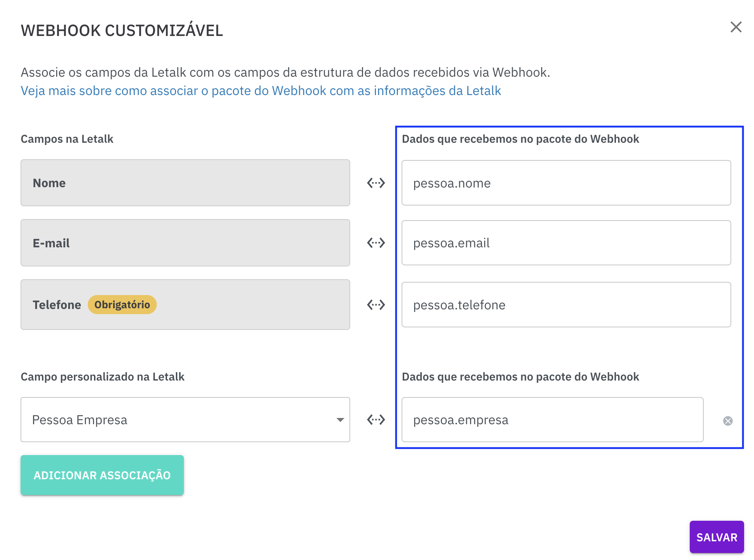The image size is (754, 560).
Task: Click the arrow icon beside Pessoa Empresa
Action: [376, 419]
